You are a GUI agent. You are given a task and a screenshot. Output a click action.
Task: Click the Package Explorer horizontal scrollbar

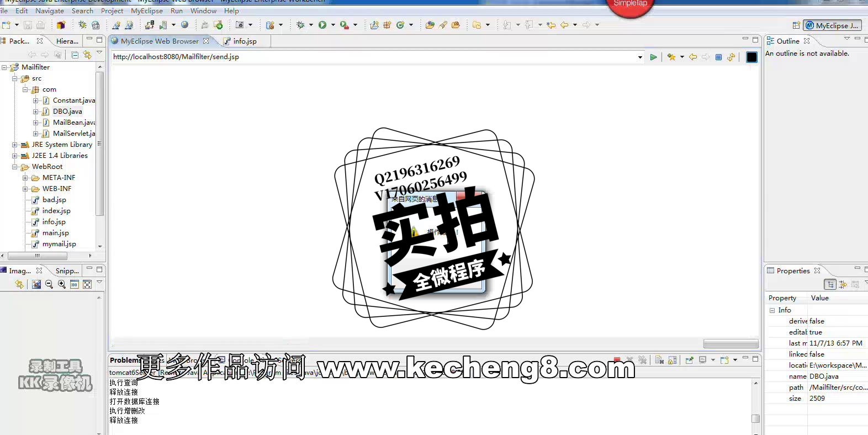(38, 256)
